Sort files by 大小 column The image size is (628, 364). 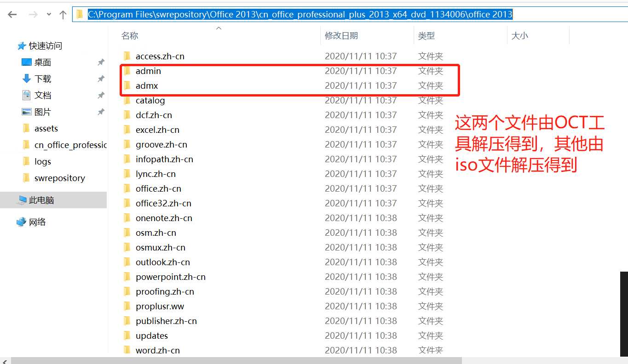[520, 35]
